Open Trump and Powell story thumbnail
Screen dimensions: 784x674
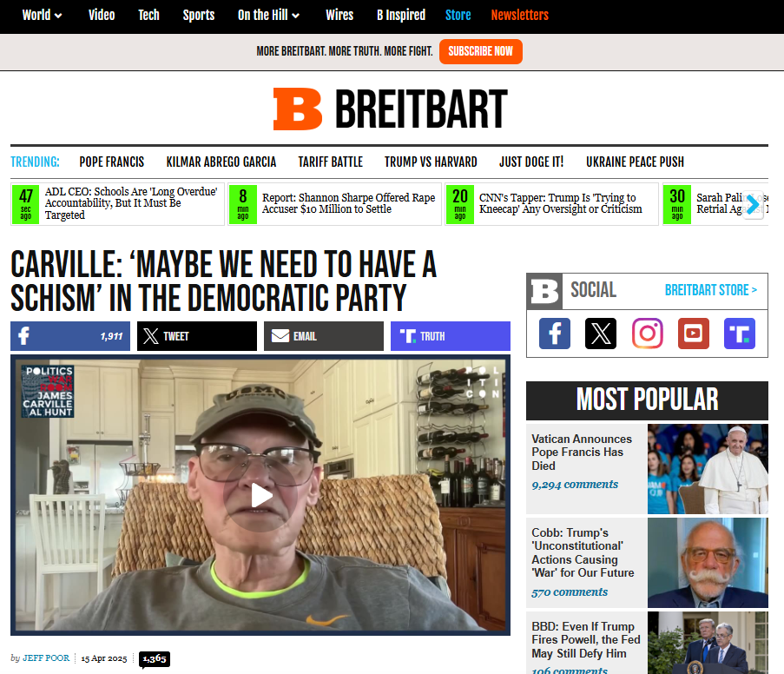pyautogui.click(x=708, y=643)
